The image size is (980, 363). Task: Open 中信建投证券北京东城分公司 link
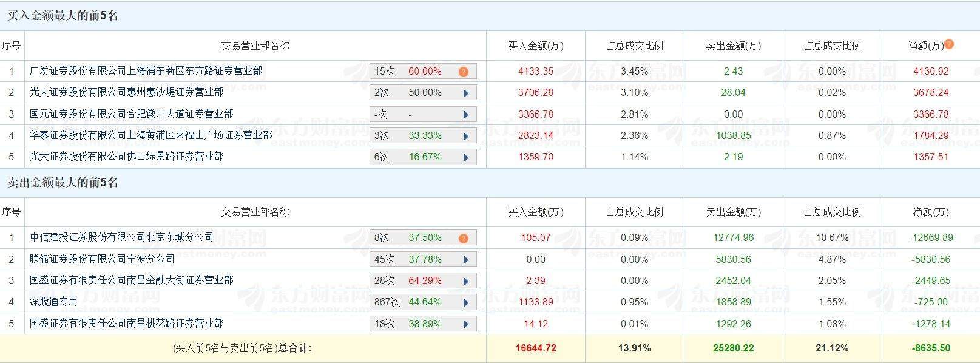pos(121,237)
